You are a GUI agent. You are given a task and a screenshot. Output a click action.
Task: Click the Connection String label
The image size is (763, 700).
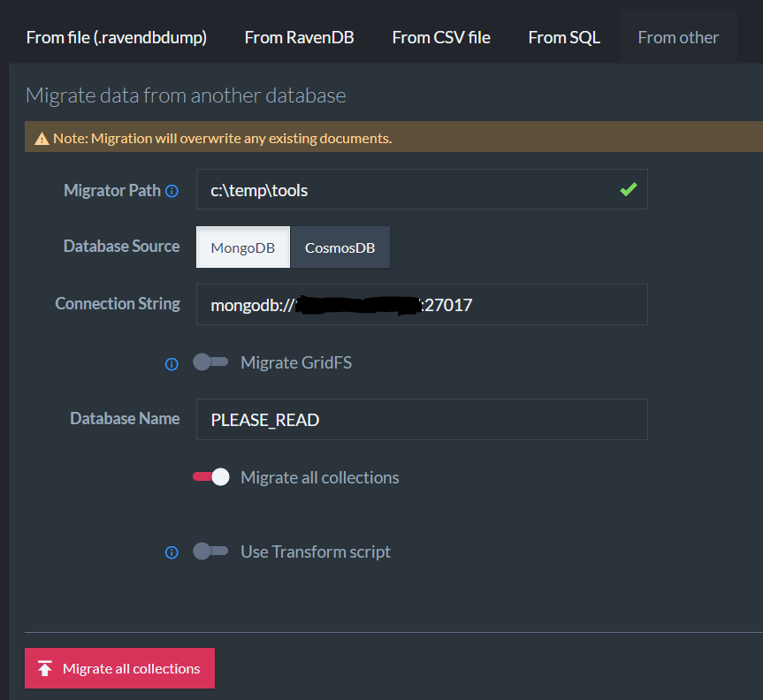pyautogui.click(x=118, y=303)
